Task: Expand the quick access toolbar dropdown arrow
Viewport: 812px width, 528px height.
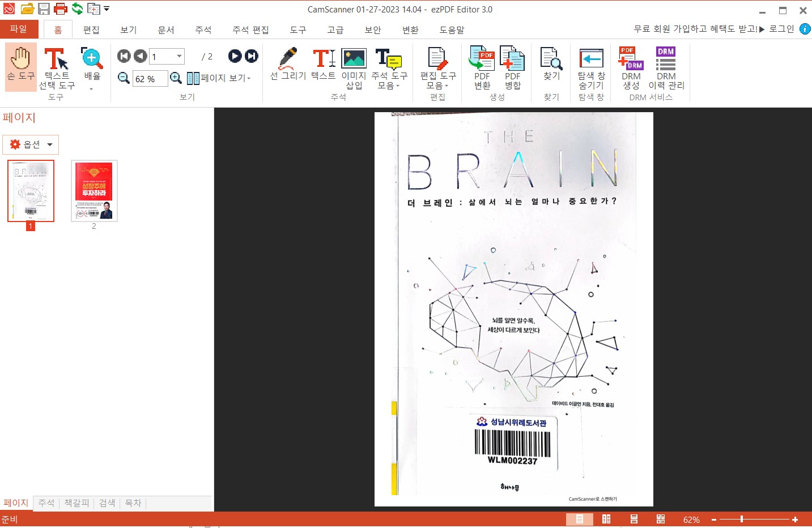Action: (x=107, y=8)
